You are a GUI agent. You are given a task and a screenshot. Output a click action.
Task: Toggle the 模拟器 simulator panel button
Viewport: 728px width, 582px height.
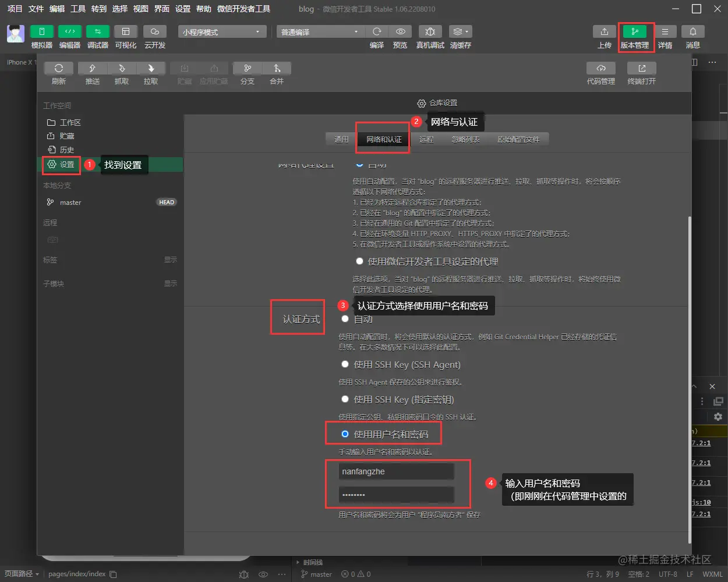pos(41,31)
